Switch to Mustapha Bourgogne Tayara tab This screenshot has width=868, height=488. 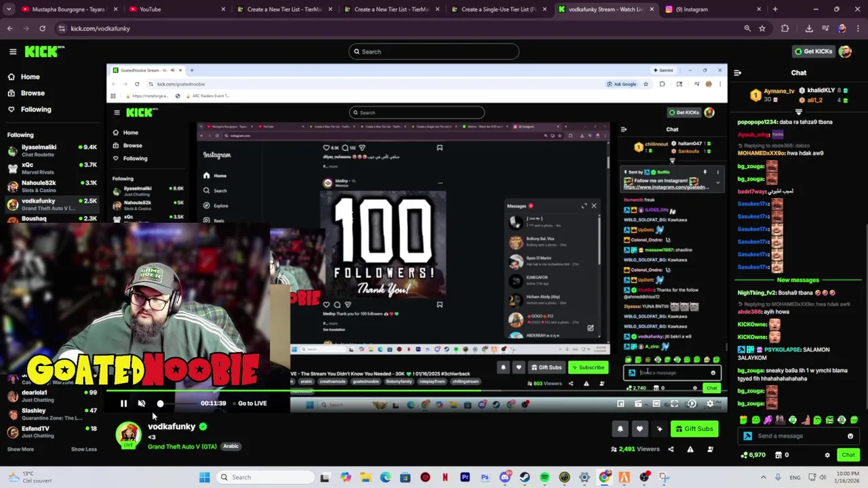[x=68, y=9]
